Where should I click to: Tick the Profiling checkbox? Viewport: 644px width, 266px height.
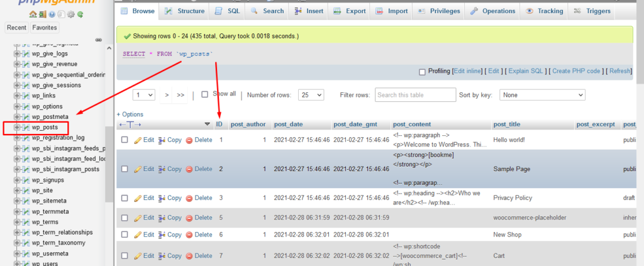point(422,72)
